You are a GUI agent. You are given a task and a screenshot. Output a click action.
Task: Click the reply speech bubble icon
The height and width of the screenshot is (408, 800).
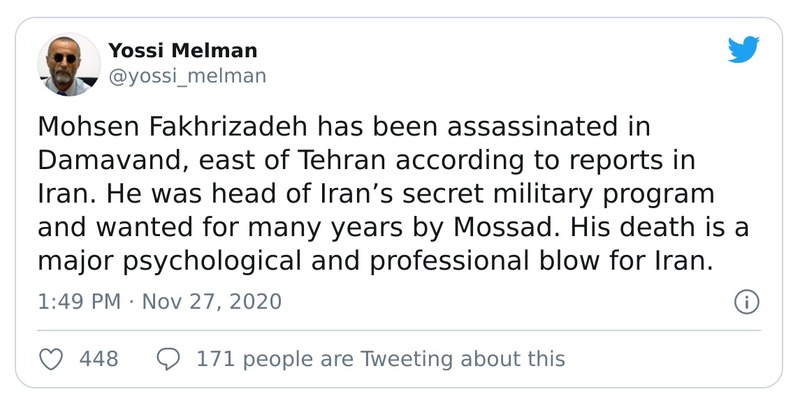[x=170, y=358]
